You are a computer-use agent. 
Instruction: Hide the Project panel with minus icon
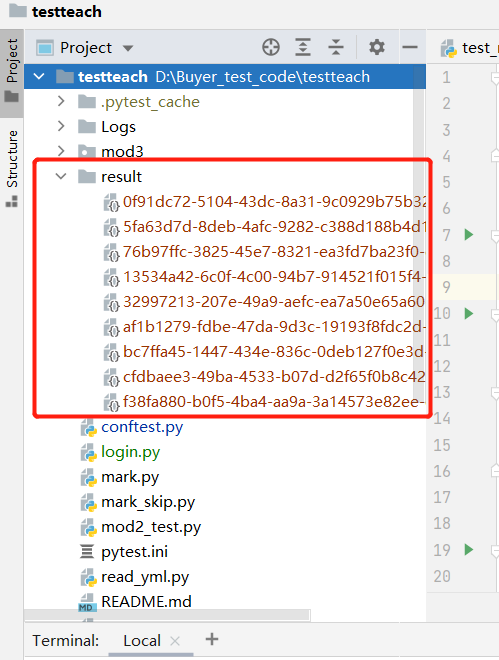409,47
